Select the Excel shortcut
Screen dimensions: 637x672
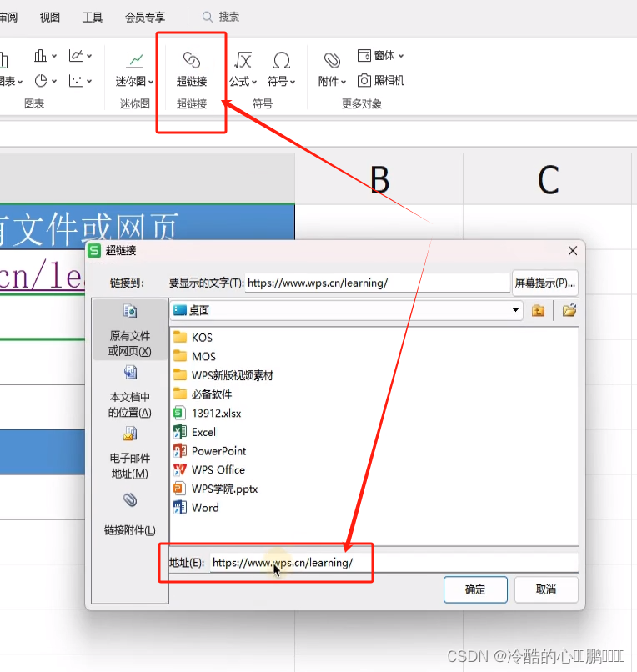tap(194, 432)
